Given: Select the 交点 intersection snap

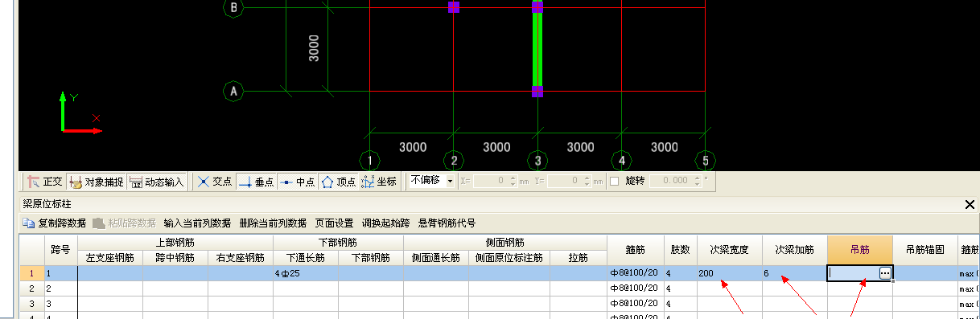Looking at the screenshot, I should [215, 182].
